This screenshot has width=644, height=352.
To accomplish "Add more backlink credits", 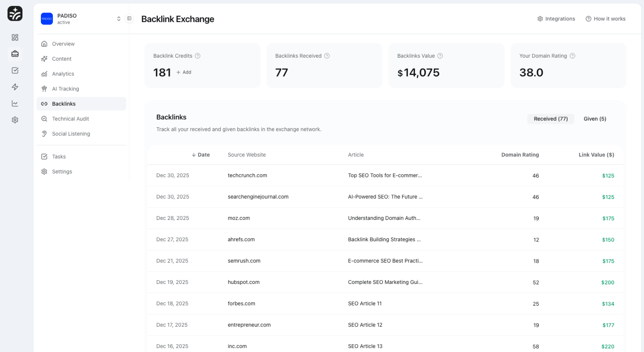I will pos(184,72).
